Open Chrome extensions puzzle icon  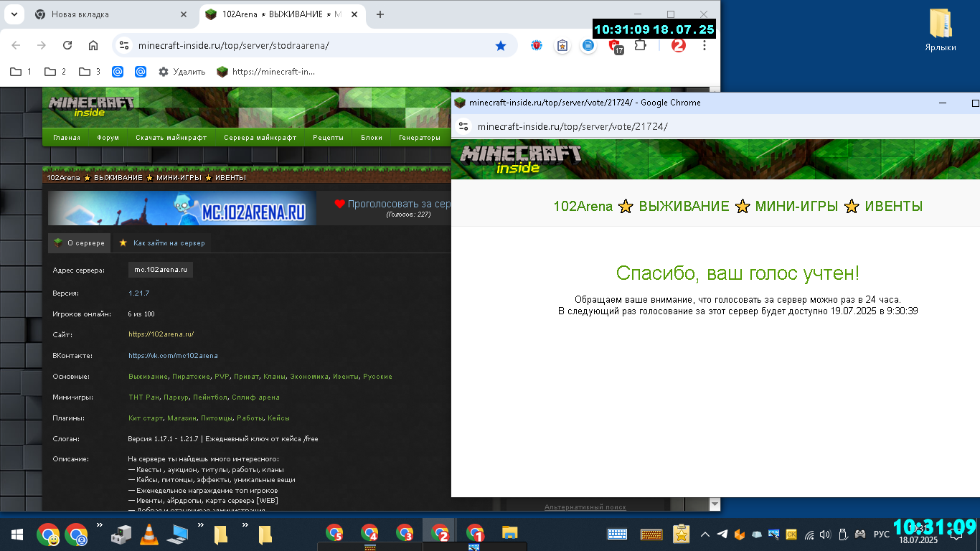click(x=641, y=45)
